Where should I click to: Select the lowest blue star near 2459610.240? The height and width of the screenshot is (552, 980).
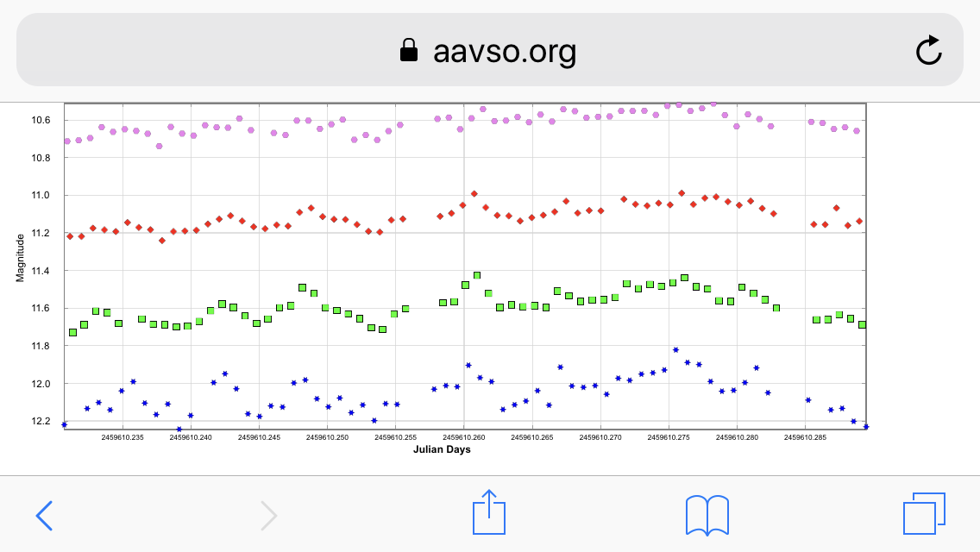[179, 429]
